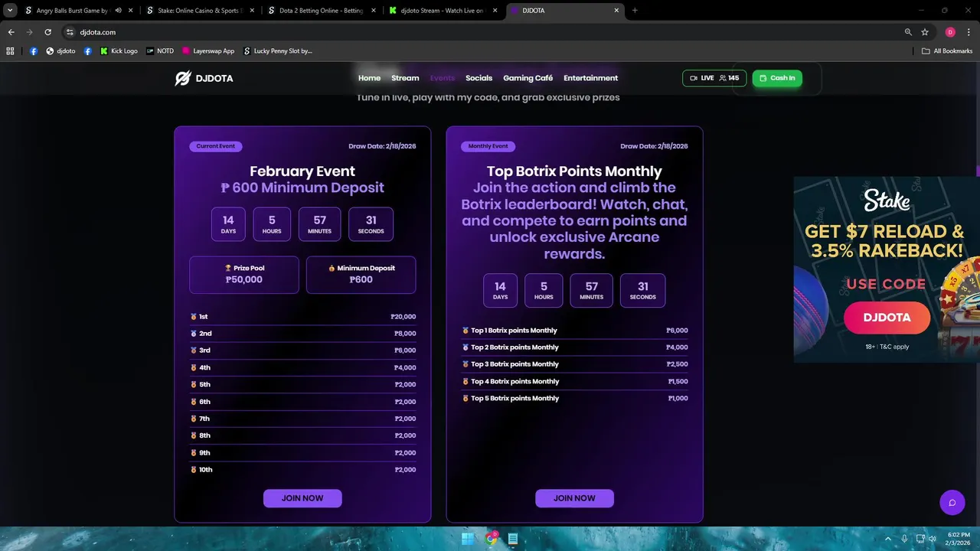Click the 10th place ₱2,000 row
Image resolution: width=980 pixels, height=551 pixels.
(302, 470)
